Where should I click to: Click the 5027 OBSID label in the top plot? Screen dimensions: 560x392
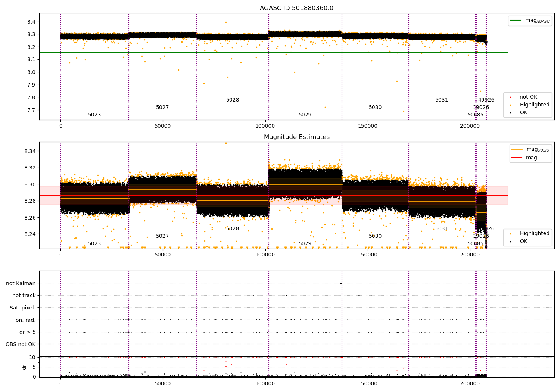162,108
